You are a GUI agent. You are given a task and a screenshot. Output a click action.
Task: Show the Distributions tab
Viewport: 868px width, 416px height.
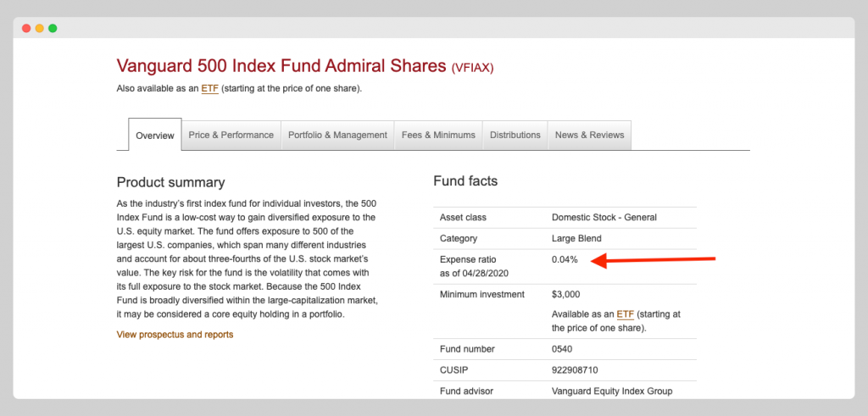515,135
